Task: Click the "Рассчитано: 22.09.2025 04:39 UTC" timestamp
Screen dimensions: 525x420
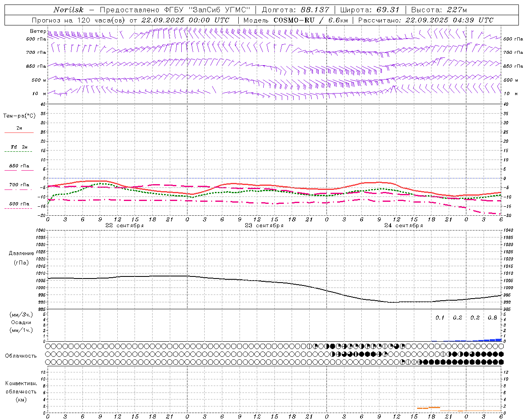Action: (426, 20)
